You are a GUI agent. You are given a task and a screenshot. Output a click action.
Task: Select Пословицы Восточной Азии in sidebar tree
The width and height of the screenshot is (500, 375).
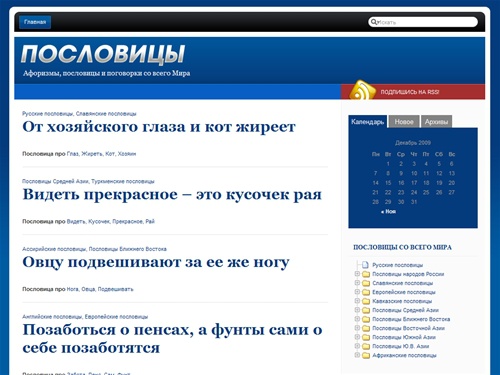[x=408, y=328]
